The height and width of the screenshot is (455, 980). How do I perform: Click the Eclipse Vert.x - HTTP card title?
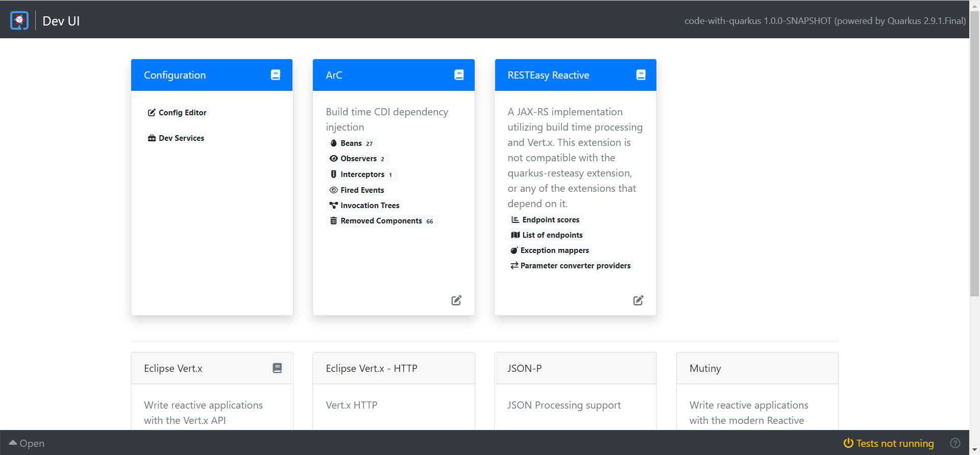pyautogui.click(x=372, y=368)
